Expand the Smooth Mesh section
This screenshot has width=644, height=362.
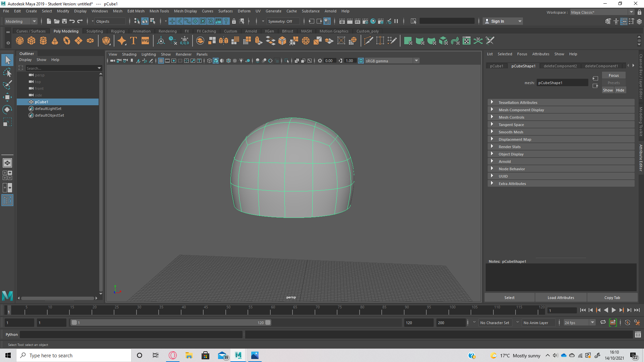(511, 132)
